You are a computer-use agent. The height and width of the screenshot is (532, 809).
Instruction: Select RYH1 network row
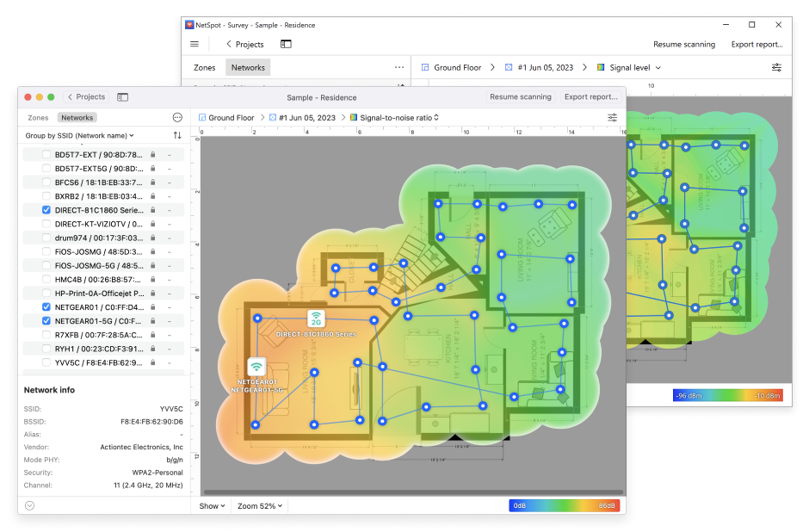pos(103,349)
